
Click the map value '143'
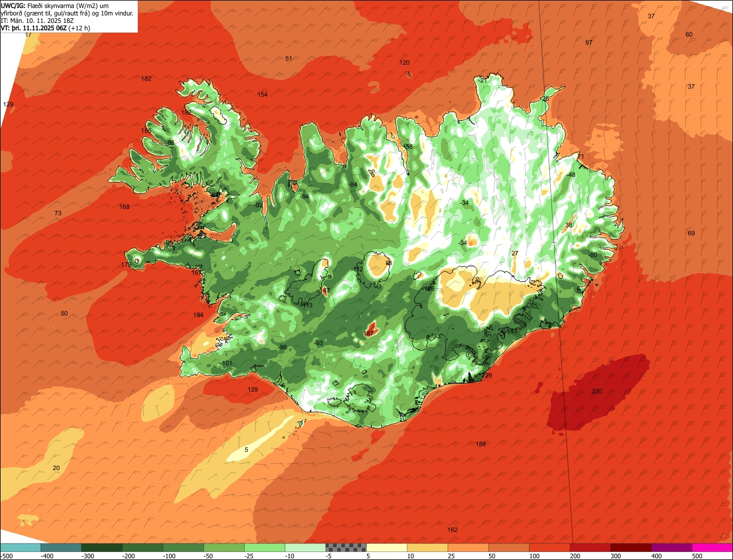click(512, 331)
